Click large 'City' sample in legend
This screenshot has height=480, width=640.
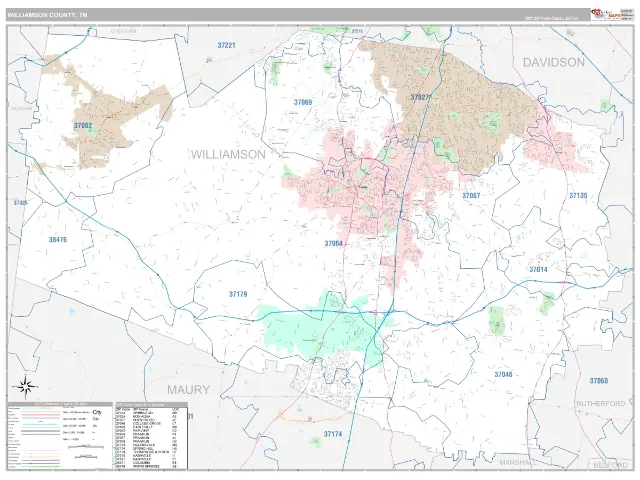click(x=97, y=412)
